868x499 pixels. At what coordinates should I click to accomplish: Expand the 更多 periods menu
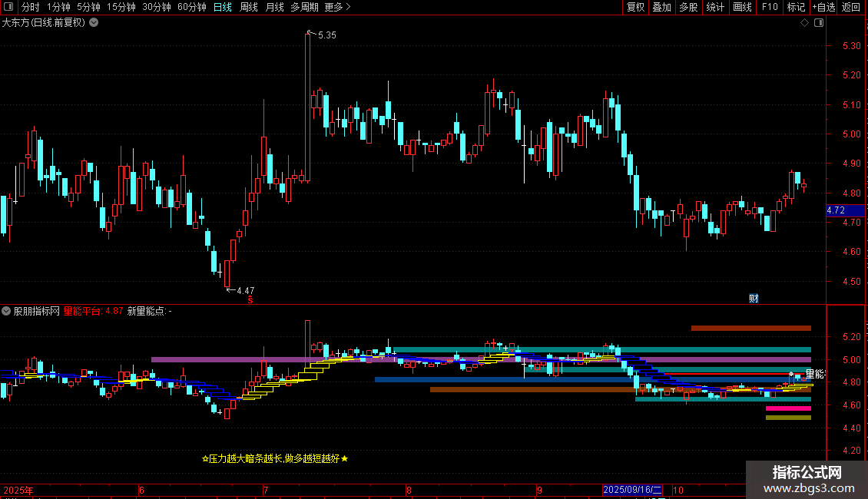coord(337,7)
